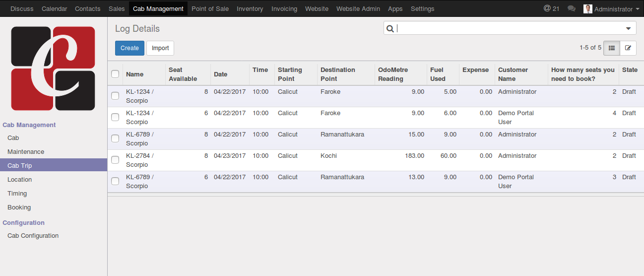Open Maintenance in the sidebar

(x=26, y=152)
